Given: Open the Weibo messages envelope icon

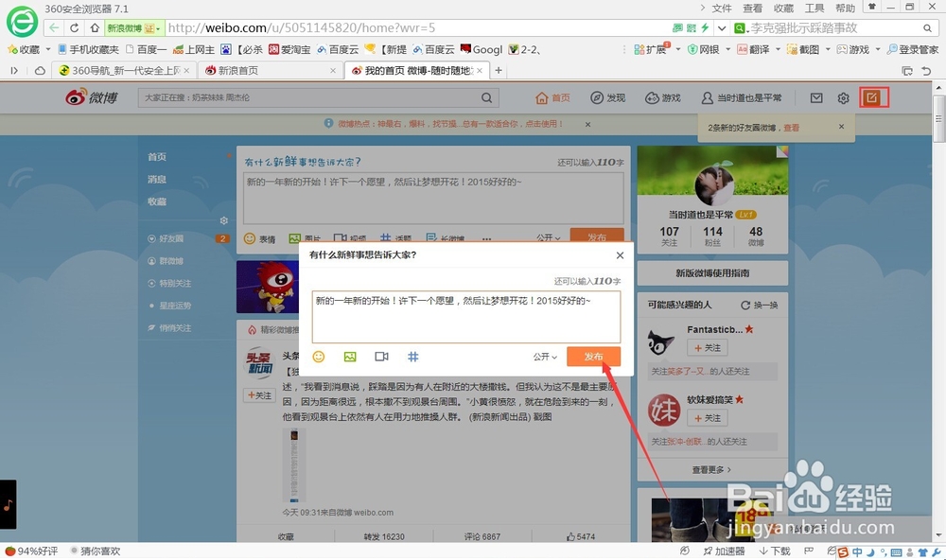Looking at the screenshot, I should [816, 97].
